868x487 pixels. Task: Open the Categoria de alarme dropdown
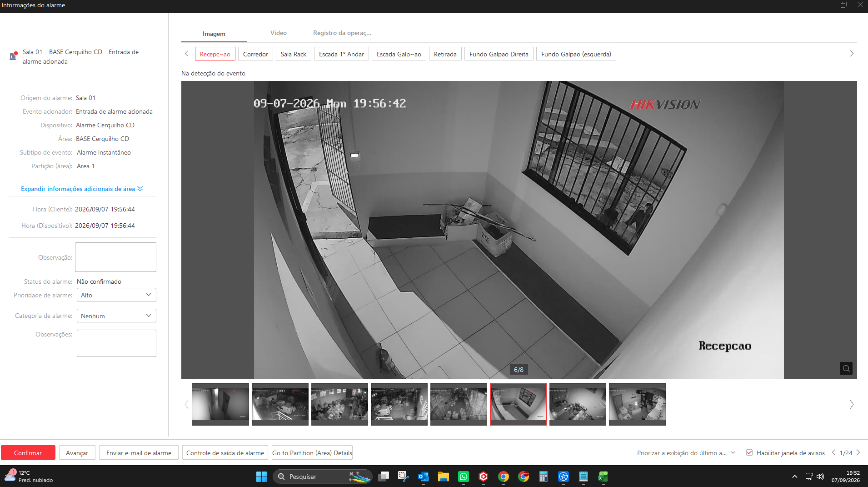(x=116, y=316)
